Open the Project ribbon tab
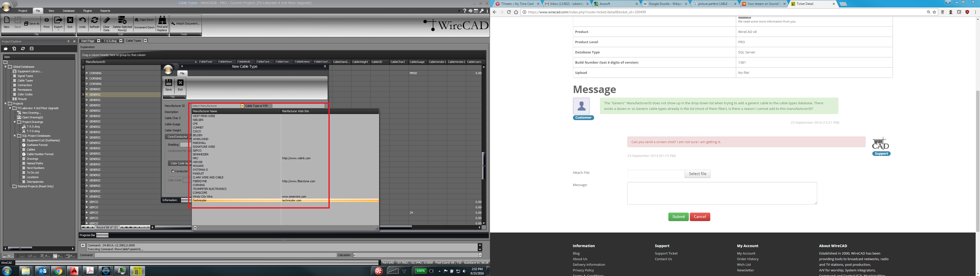The image size is (980, 276). click(23, 11)
